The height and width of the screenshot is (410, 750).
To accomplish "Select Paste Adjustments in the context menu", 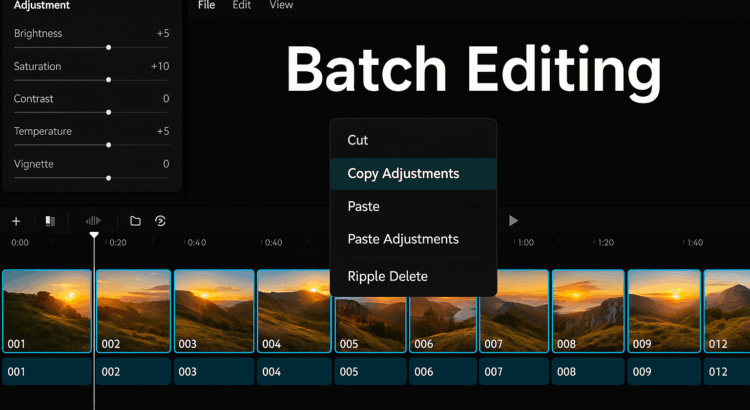I will (x=403, y=239).
